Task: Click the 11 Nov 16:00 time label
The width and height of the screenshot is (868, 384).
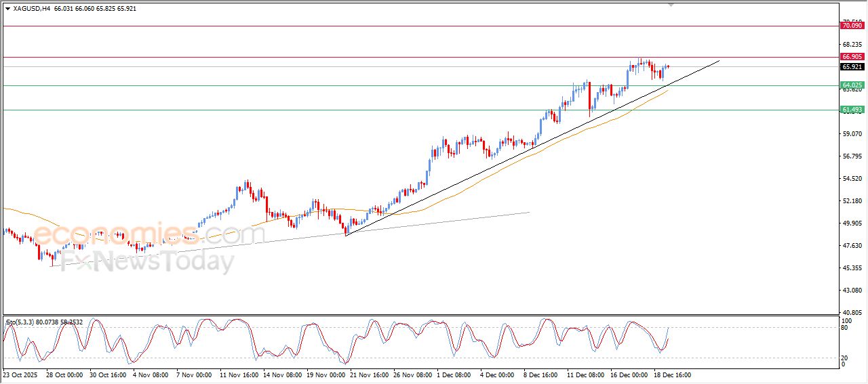Action: (238, 374)
